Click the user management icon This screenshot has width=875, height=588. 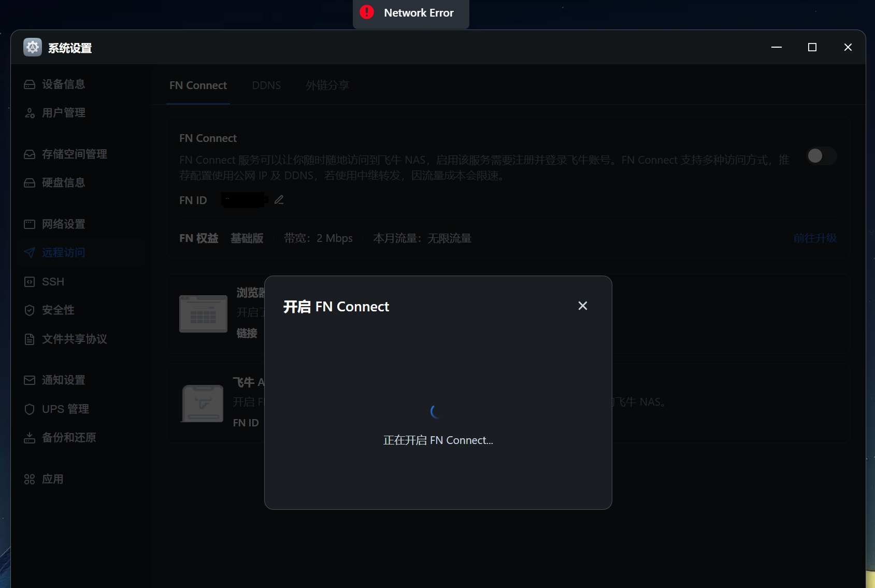(30, 113)
